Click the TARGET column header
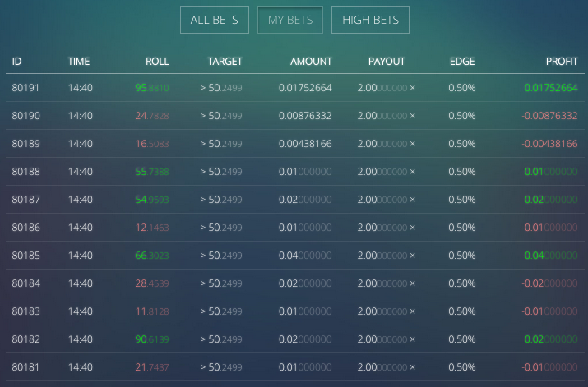Image resolution: width=588 pixels, height=387 pixels. tap(225, 62)
